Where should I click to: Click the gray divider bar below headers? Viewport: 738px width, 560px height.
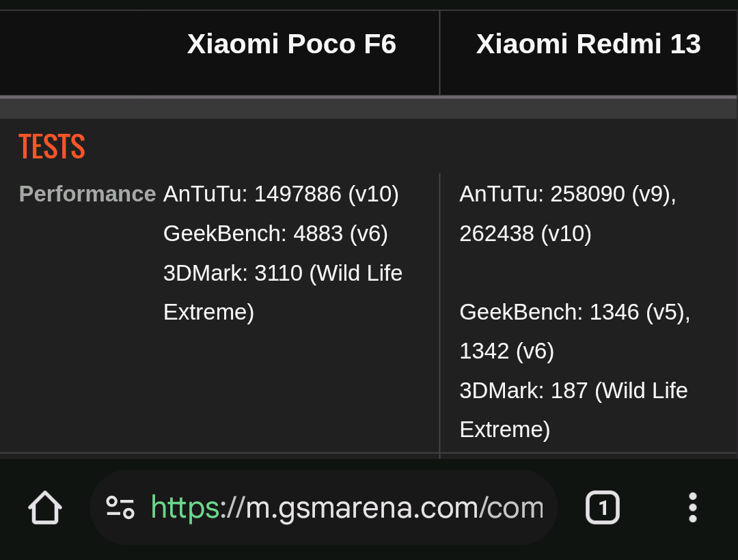(x=369, y=108)
